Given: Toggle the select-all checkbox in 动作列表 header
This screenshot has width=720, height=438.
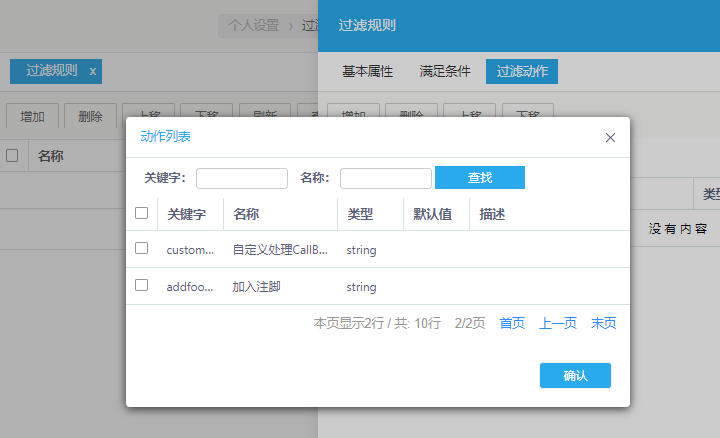Looking at the screenshot, I should (141, 213).
